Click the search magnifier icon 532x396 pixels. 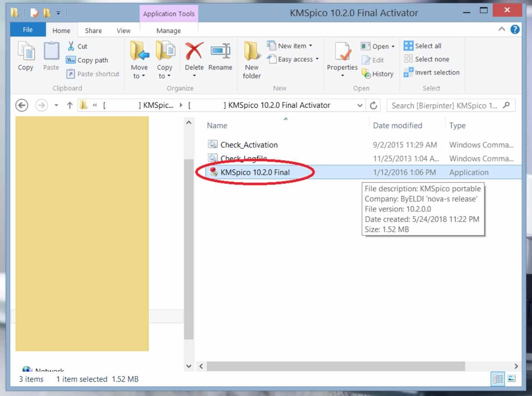506,105
